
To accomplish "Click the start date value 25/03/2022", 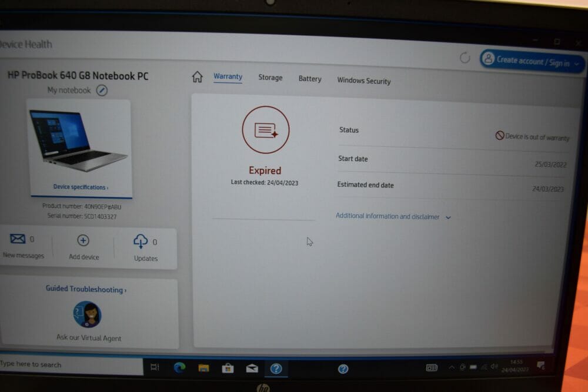I will (x=550, y=165).
